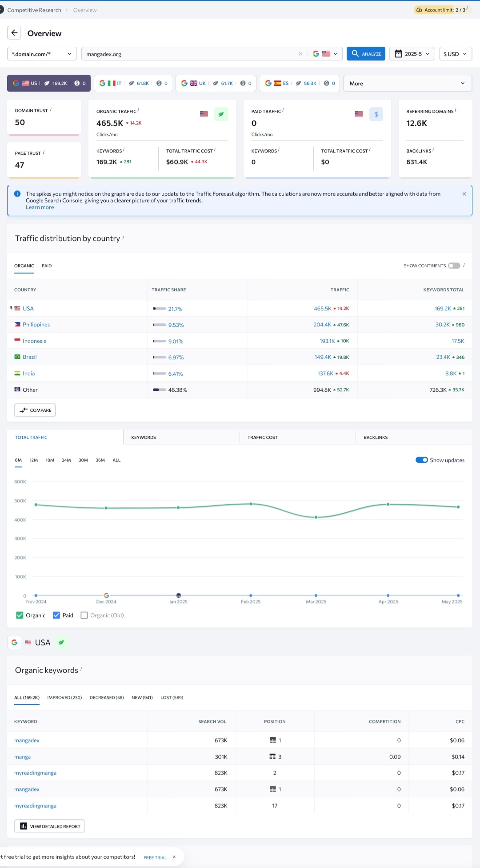Screen dimensions: 480x868
Task: Uncheck the Organic checkbox
Action: (20, 615)
